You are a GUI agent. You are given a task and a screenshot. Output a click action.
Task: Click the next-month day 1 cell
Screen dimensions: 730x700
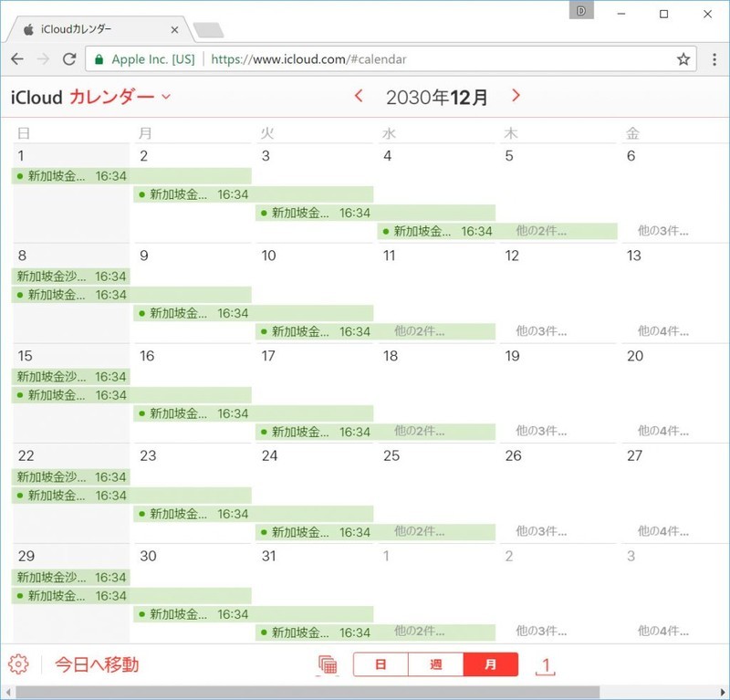click(x=436, y=594)
